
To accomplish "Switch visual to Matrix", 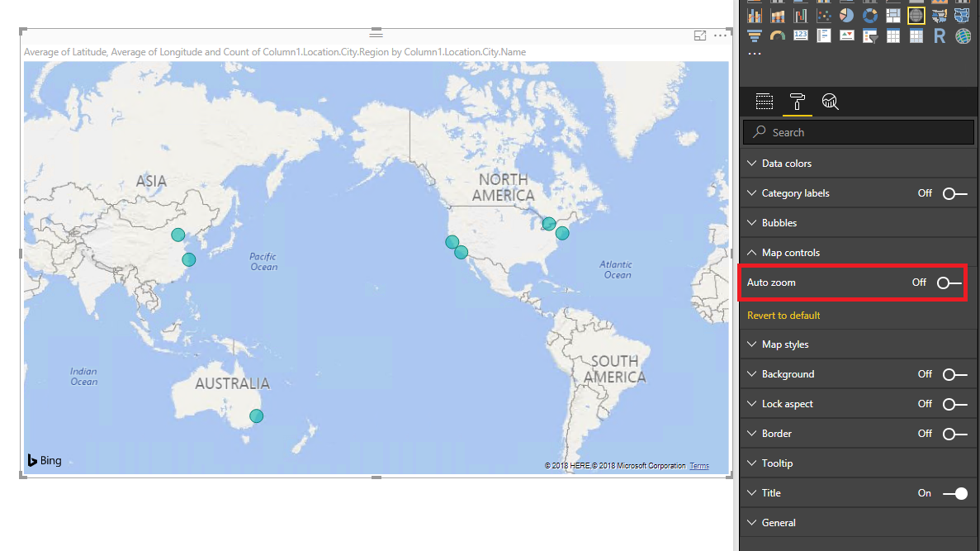I will pyautogui.click(x=916, y=36).
